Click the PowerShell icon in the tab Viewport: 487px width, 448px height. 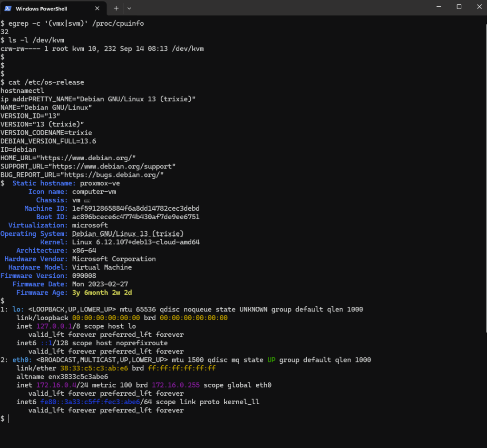pyautogui.click(x=8, y=9)
